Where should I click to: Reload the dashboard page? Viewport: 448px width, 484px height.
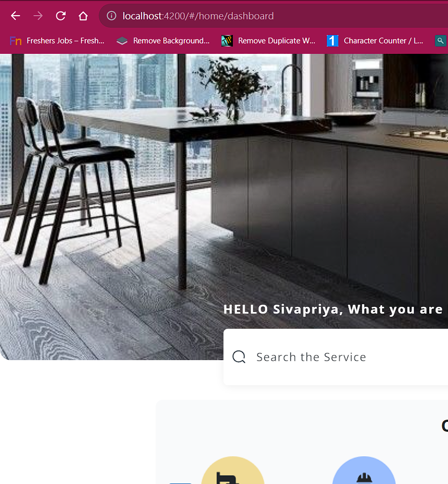tap(61, 16)
